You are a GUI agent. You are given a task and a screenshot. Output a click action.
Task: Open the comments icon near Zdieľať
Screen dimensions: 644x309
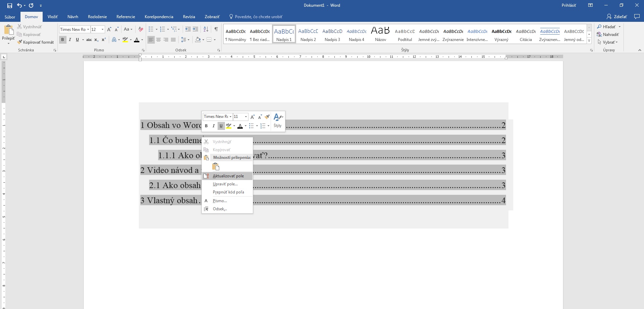(x=637, y=16)
